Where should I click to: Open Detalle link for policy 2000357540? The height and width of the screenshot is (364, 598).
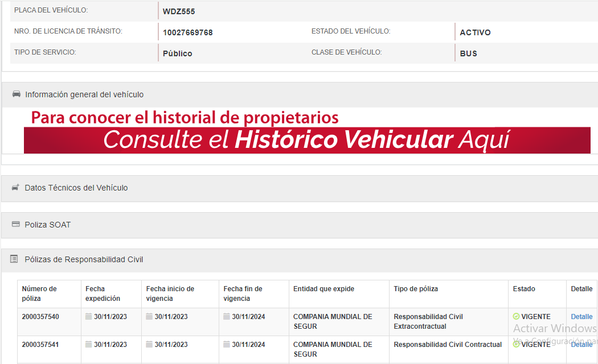581,317
